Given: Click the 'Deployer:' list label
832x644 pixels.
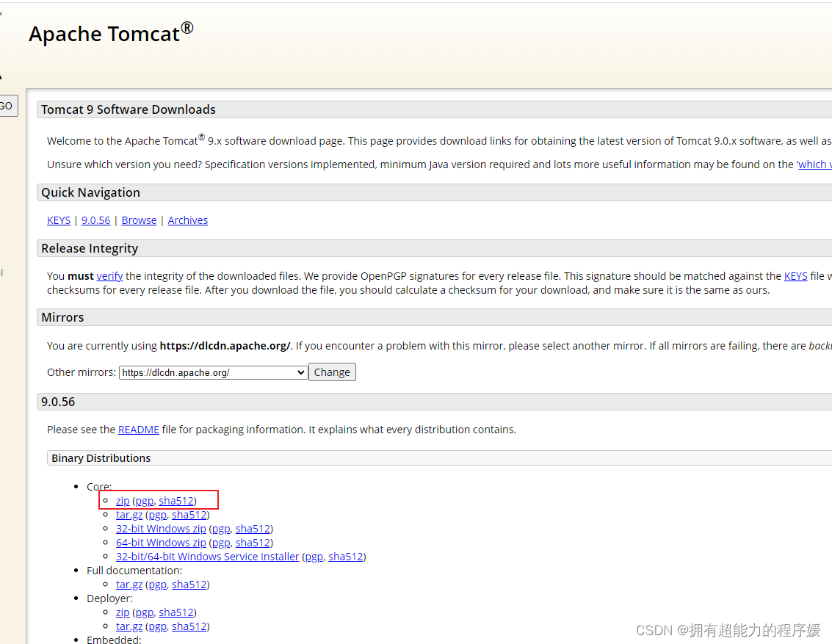Looking at the screenshot, I should tap(110, 598).
